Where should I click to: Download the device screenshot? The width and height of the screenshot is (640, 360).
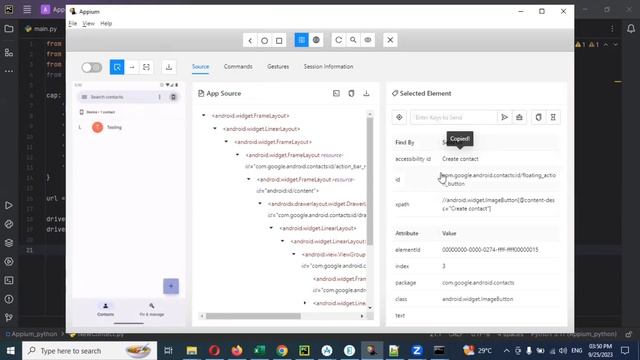point(169,67)
